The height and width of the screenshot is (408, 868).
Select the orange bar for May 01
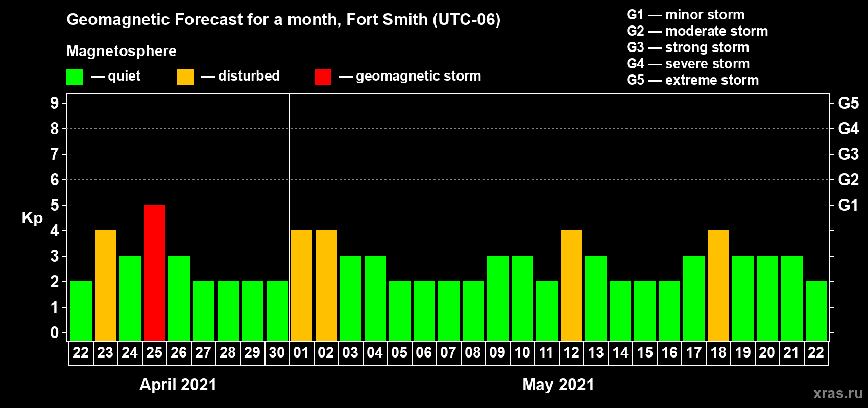[x=301, y=285]
